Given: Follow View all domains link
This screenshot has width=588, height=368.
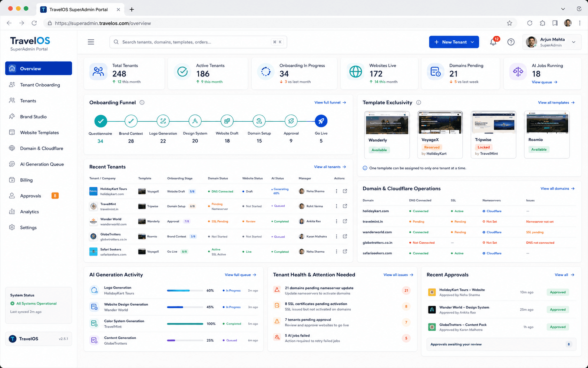Looking at the screenshot, I should pyautogui.click(x=557, y=188).
